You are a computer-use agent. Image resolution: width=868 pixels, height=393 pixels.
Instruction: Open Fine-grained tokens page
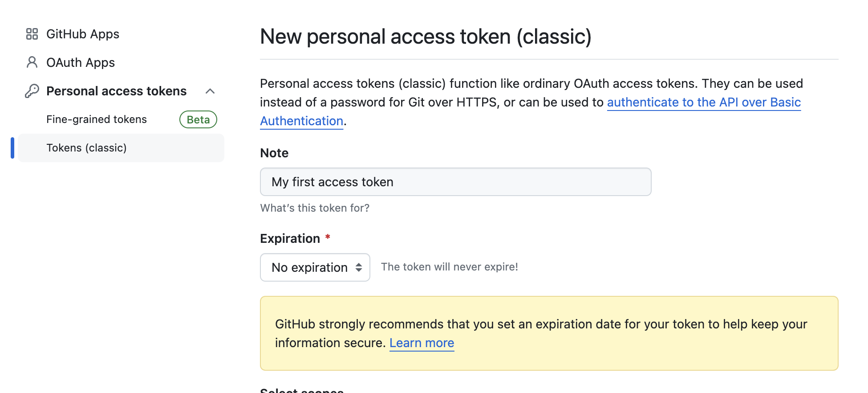tap(97, 119)
